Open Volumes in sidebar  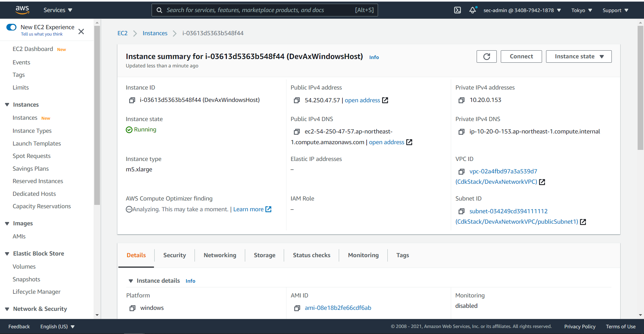24,267
